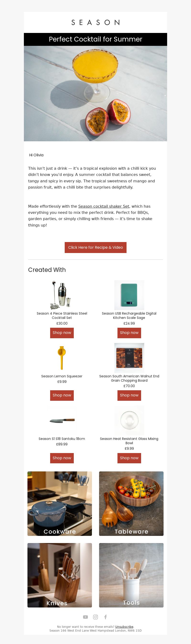
Task: Shop now for the Season Lemon Squeezer
Action: tap(62, 395)
